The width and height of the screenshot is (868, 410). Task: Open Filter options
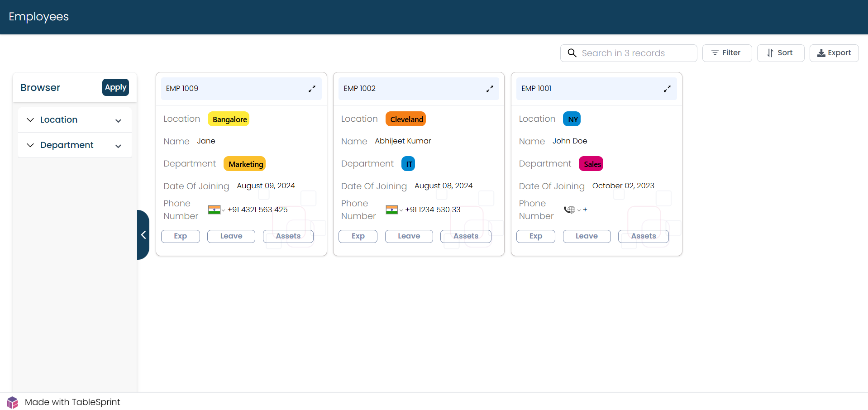pyautogui.click(x=727, y=53)
